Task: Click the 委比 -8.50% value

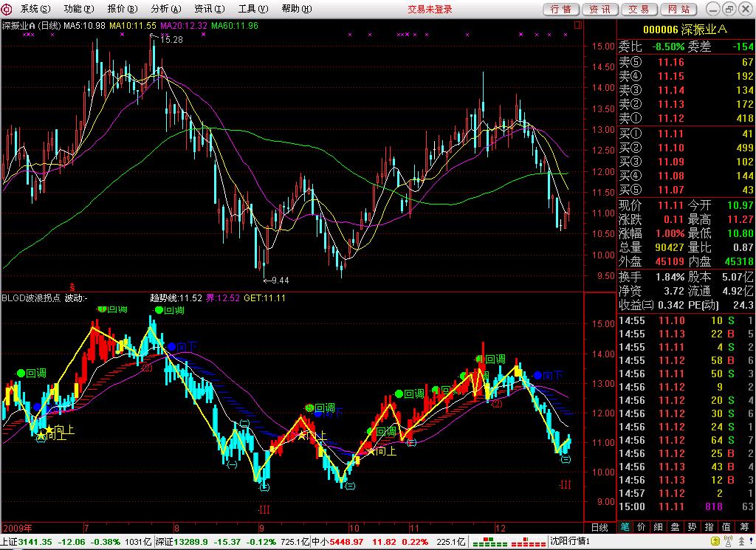Action: 668,47
